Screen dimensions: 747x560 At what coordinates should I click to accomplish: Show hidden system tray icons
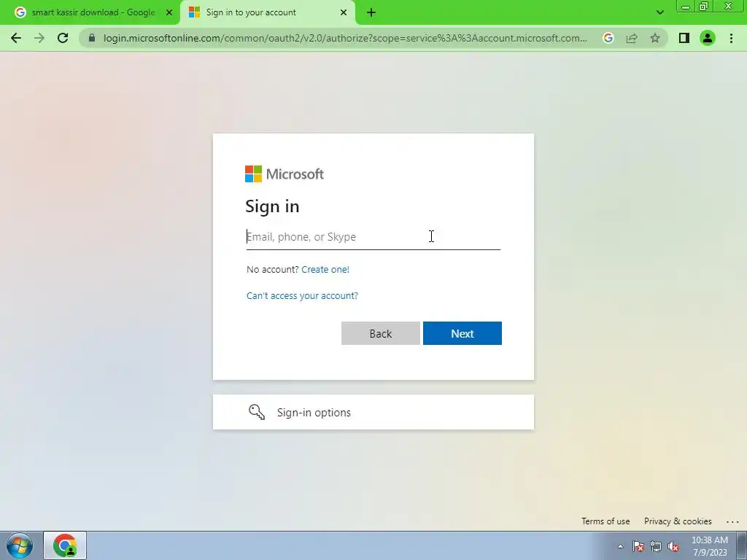tap(620, 546)
